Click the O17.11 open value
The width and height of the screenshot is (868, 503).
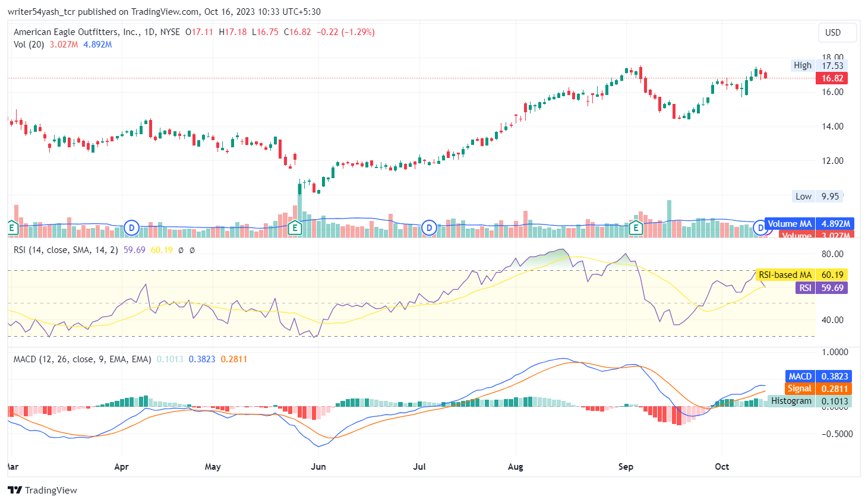[x=199, y=32]
